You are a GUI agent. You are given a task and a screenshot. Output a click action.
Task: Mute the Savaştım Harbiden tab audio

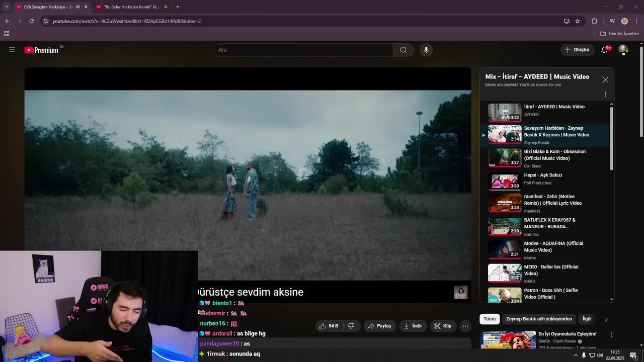point(77,7)
